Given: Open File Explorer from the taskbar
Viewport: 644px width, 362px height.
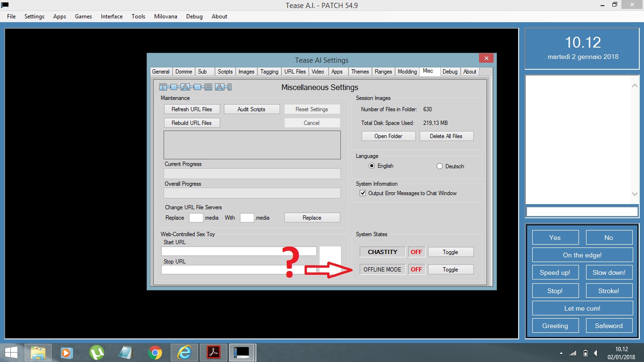Looking at the screenshot, I should tap(38, 353).
